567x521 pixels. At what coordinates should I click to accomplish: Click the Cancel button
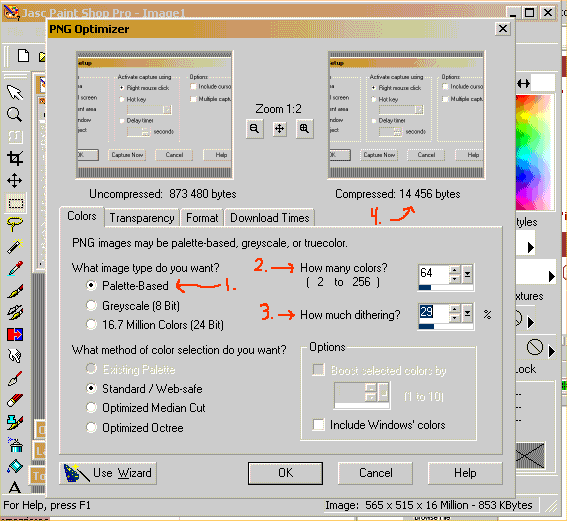point(375,473)
